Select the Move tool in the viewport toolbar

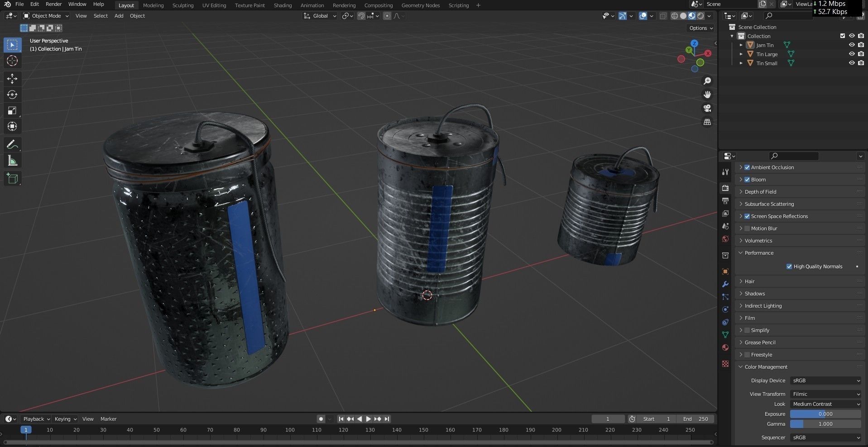click(12, 78)
